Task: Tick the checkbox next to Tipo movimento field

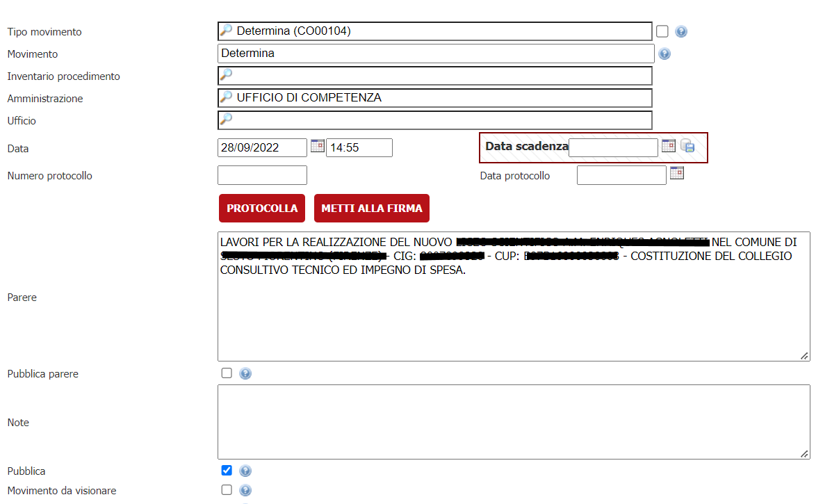Action: 662,31
